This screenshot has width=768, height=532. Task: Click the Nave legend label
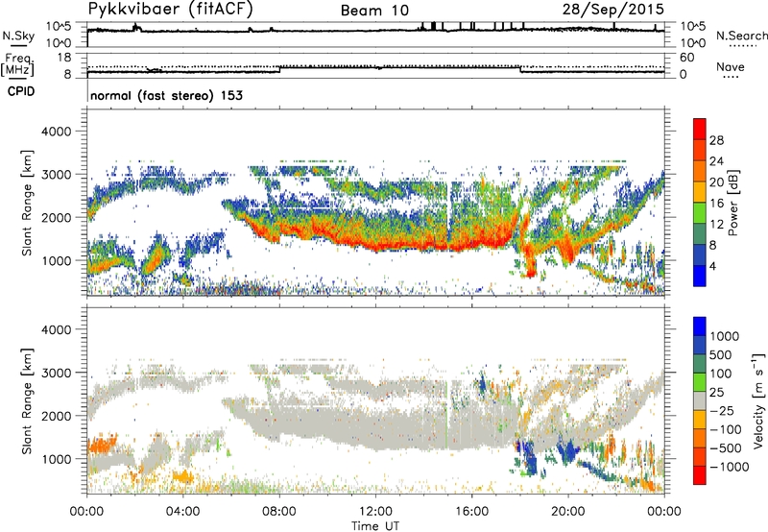click(731, 66)
